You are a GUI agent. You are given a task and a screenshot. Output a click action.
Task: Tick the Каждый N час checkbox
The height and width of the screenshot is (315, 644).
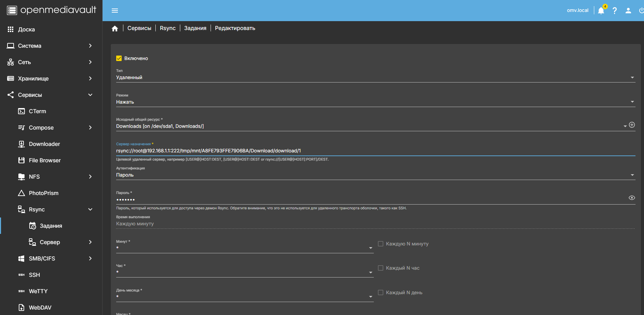pos(381,268)
